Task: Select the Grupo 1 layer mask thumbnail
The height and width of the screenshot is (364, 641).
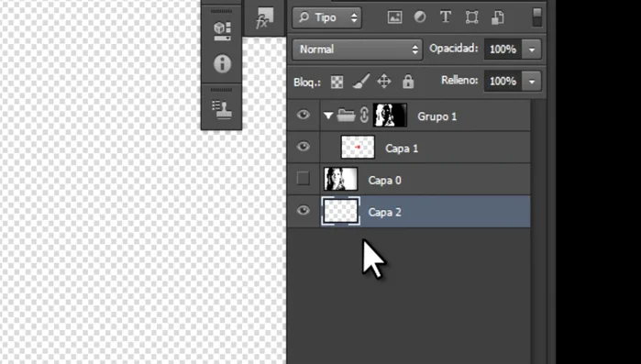Action: 390,115
